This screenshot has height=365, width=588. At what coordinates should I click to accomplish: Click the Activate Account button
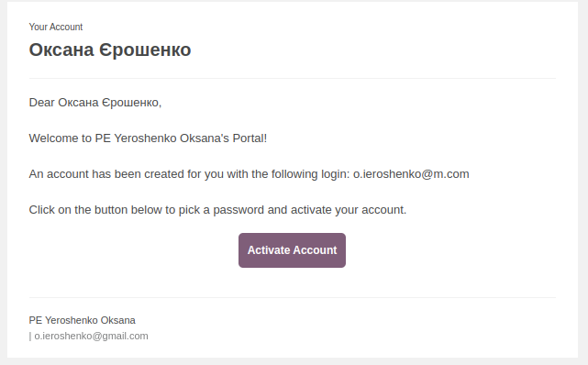(292, 250)
